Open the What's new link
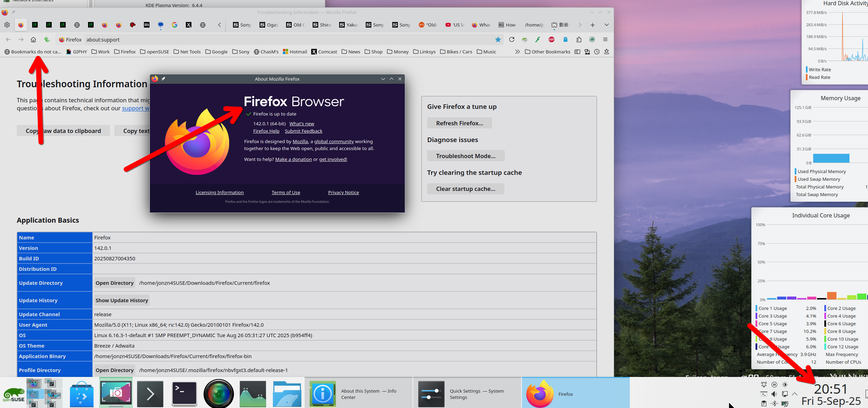 tap(301, 124)
